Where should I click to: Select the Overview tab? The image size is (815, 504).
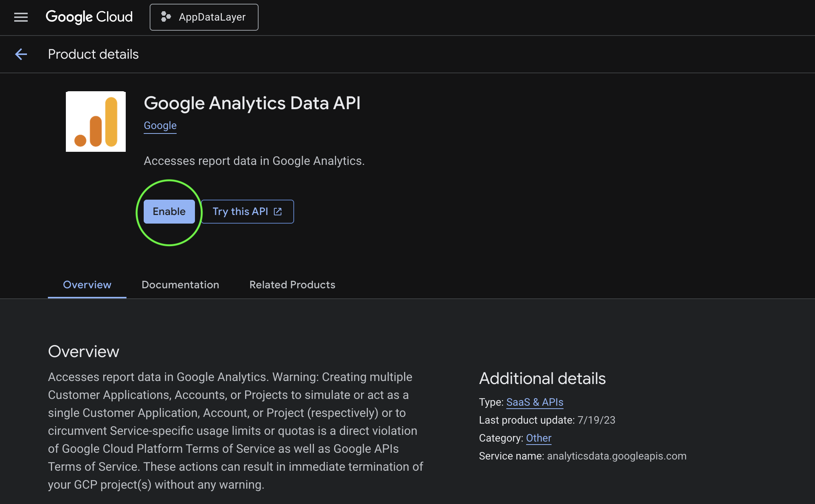87,285
